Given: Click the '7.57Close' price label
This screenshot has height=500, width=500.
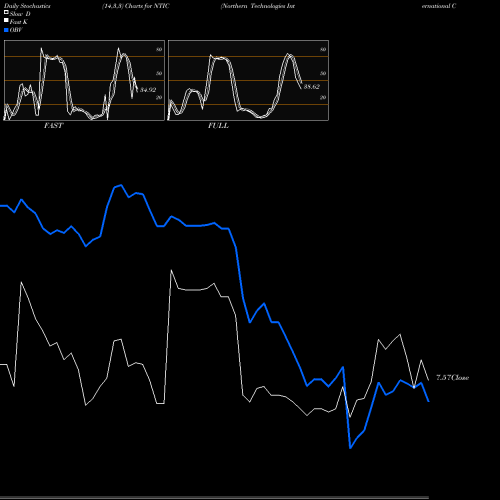Looking at the screenshot, I should point(453,378).
